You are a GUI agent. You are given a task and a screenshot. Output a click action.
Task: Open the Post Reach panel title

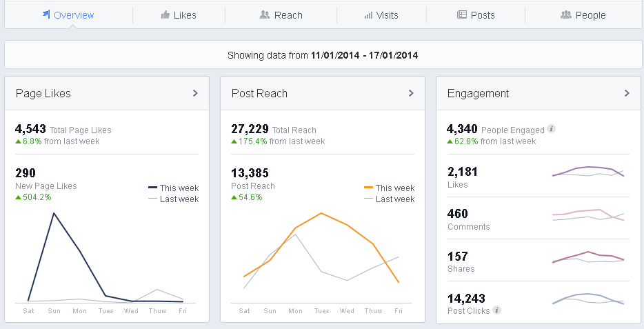click(x=259, y=94)
